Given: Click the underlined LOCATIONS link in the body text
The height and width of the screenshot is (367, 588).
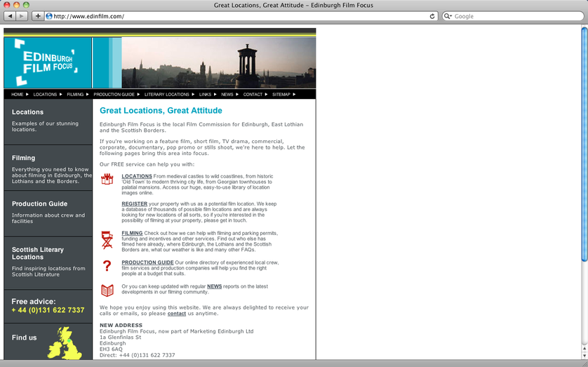Looking at the screenshot, I should coord(137,176).
